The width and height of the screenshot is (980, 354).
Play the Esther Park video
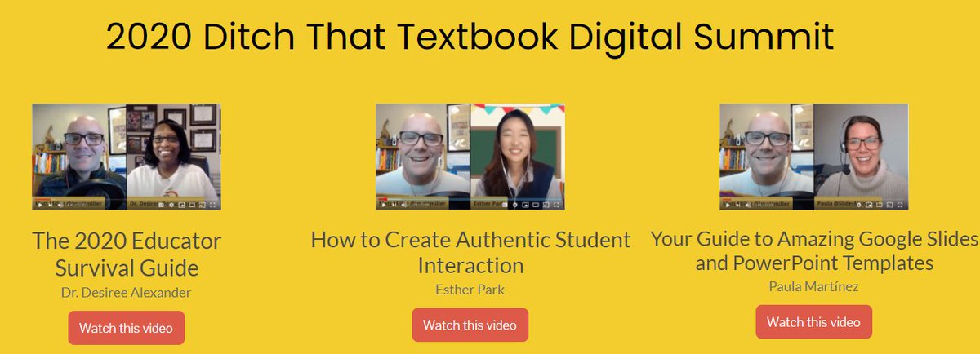[384, 205]
